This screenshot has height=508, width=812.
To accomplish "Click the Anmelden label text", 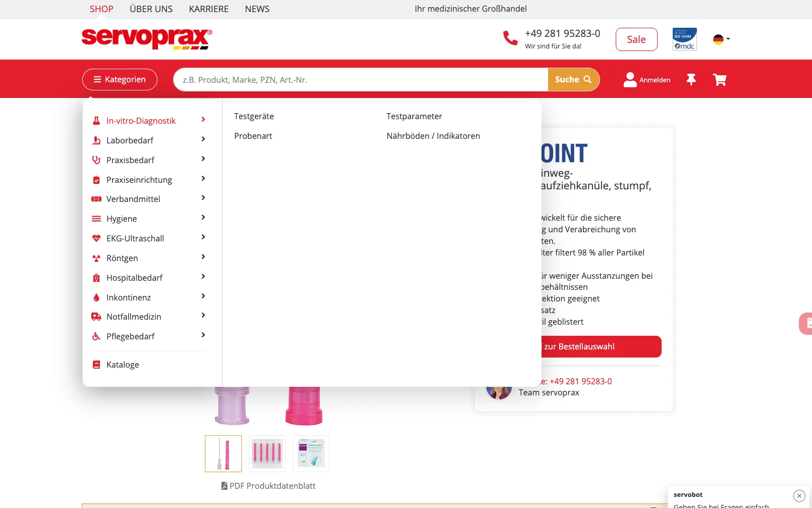I will (x=655, y=80).
